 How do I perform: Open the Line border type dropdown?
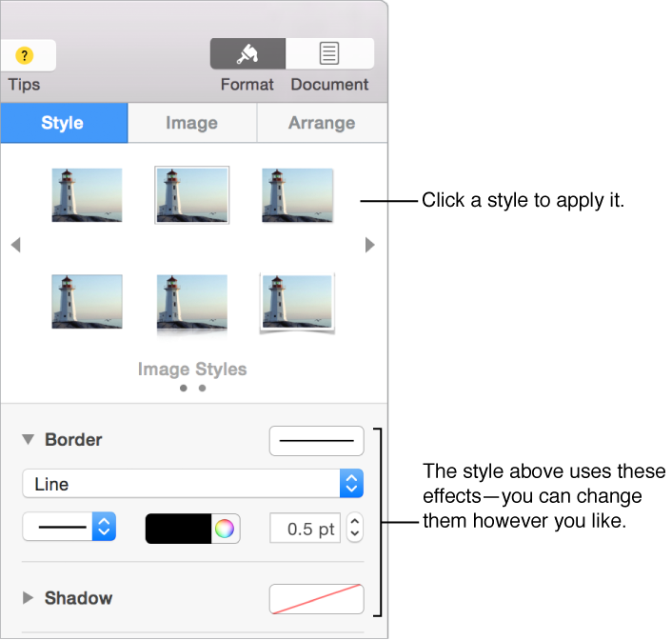click(x=193, y=484)
